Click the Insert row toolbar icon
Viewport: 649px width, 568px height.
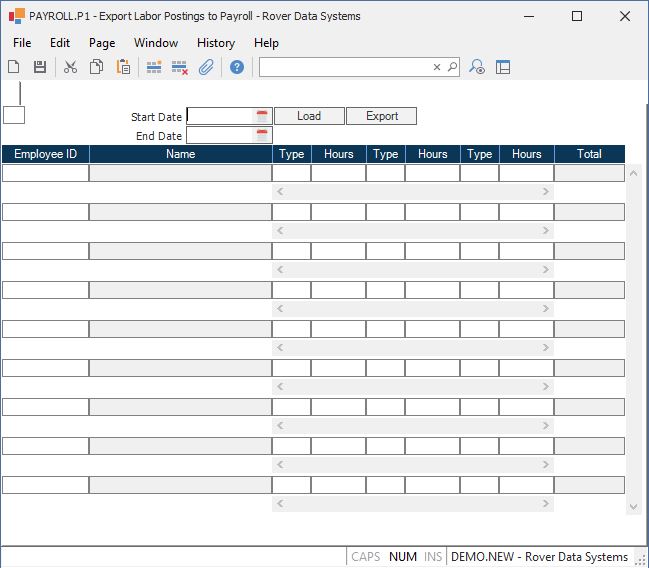(x=154, y=67)
